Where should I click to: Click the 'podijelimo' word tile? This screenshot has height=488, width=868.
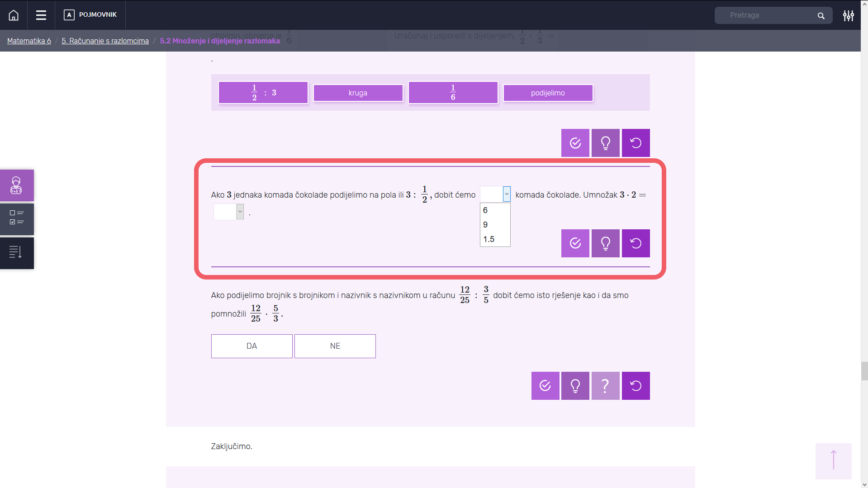[548, 93]
